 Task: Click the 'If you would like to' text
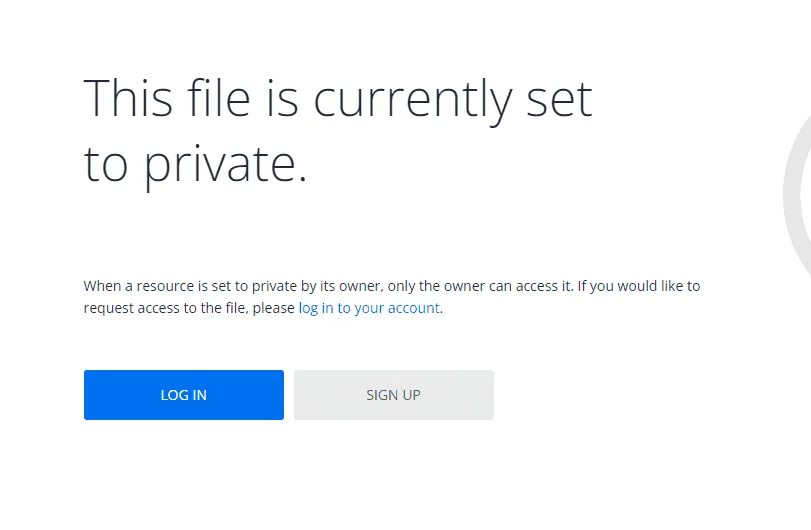pyautogui.click(x=639, y=286)
